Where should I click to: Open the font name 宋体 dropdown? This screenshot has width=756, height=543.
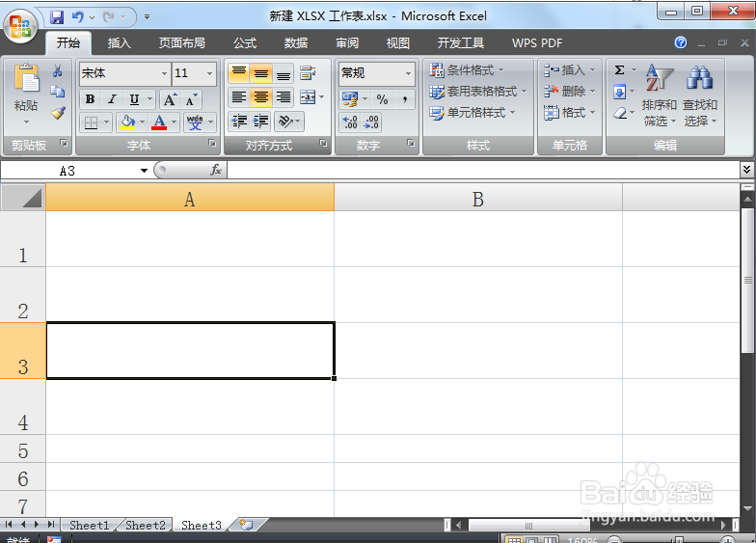click(x=164, y=73)
